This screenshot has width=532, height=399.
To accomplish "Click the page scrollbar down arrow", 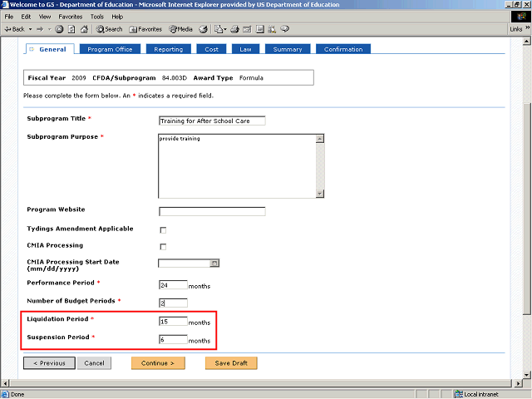I will tap(526, 375).
